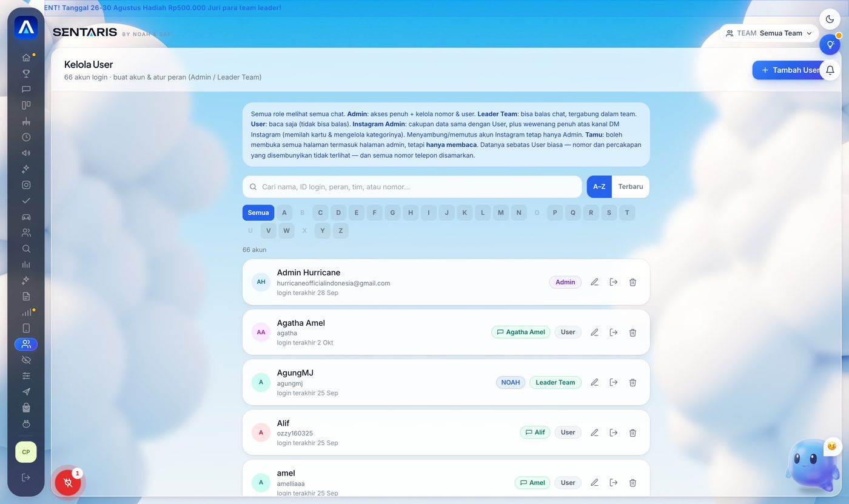Open the magnifier icon in the sidebar
849x504 pixels.
pos(26,249)
